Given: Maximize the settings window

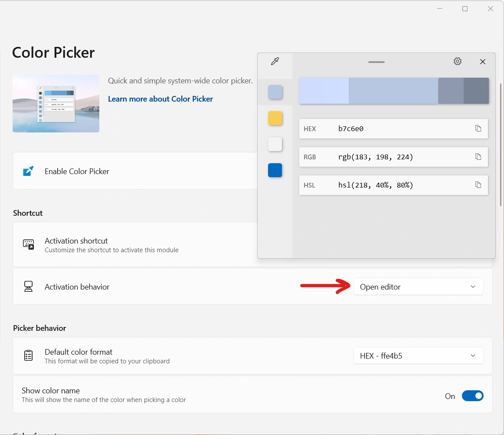Looking at the screenshot, I should coord(465,9).
